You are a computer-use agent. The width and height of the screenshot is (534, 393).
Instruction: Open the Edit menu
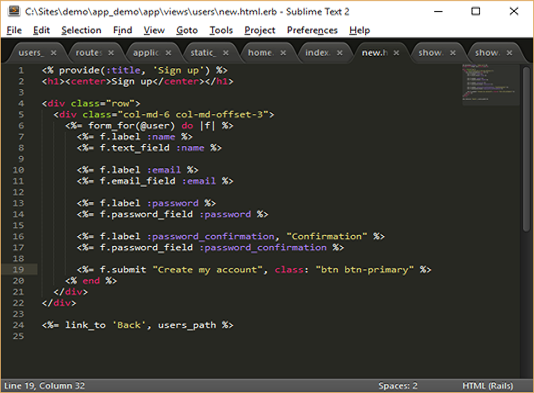42,30
